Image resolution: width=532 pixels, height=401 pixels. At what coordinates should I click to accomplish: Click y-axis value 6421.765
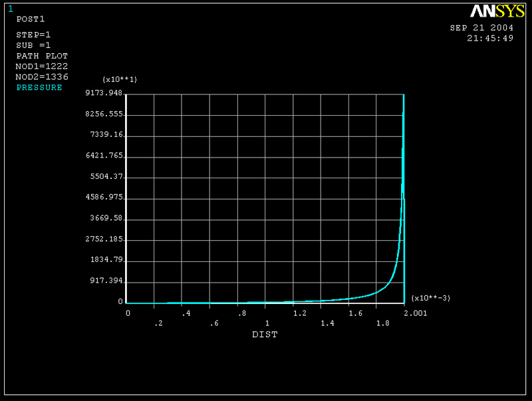(104, 156)
